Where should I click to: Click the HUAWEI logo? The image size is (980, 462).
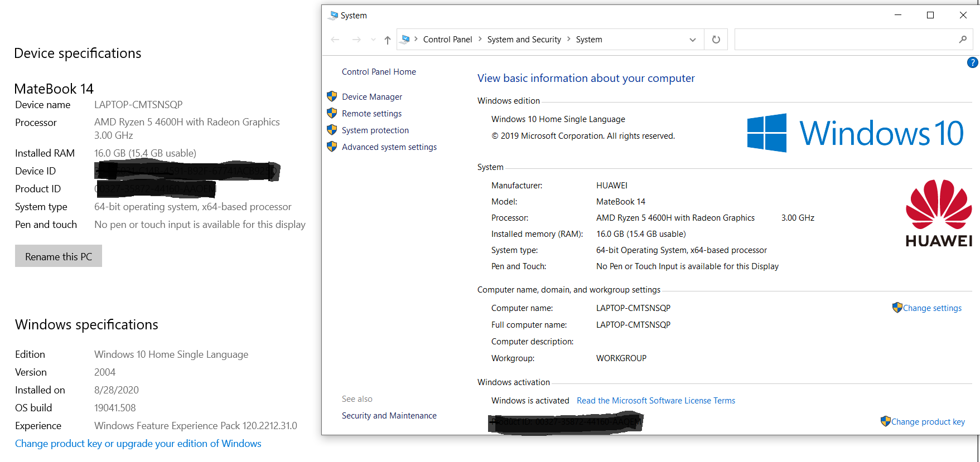[939, 213]
